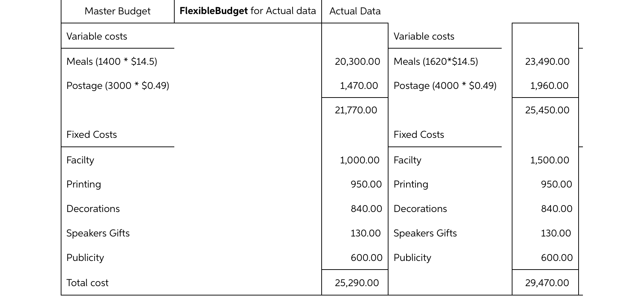Click the left Decorations row label
This screenshot has width=644, height=298.
(x=93, y=209)
